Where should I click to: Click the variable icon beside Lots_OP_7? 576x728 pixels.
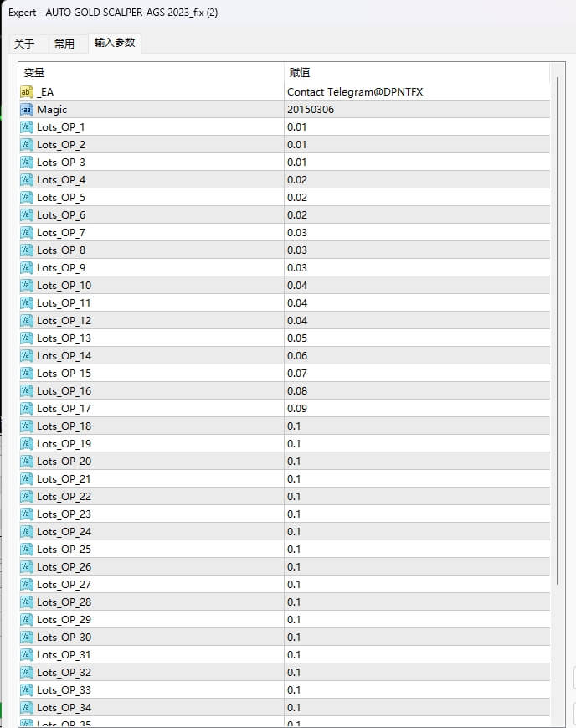click(x=27, y=233)
